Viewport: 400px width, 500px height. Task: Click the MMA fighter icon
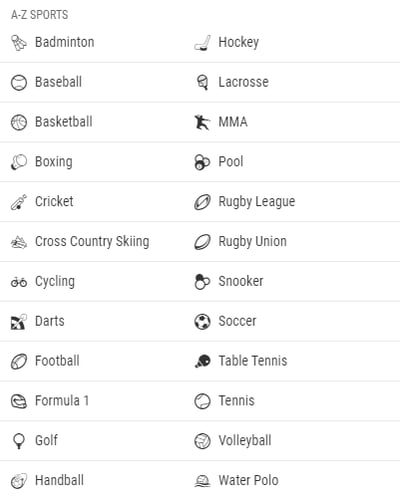[202, 122]
